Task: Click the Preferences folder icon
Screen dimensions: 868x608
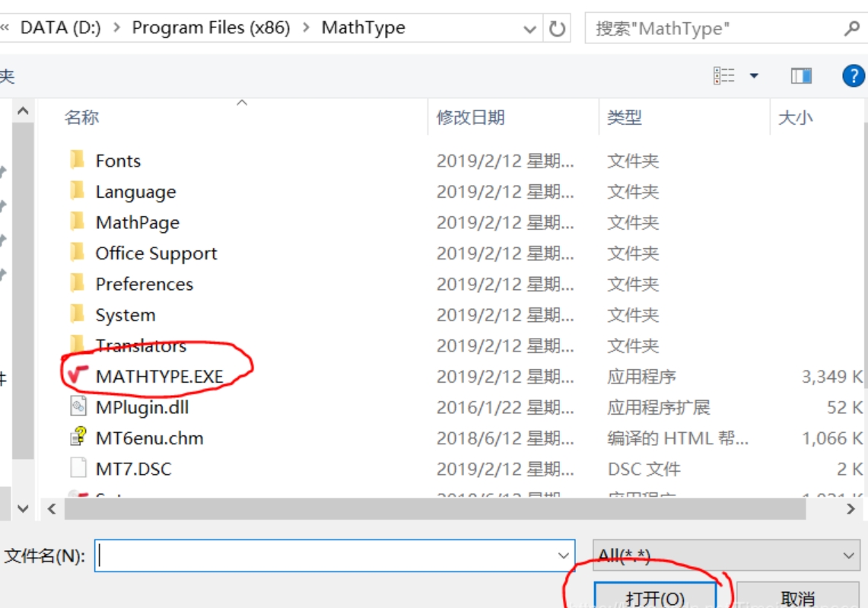Action: [x=78, y=283]
